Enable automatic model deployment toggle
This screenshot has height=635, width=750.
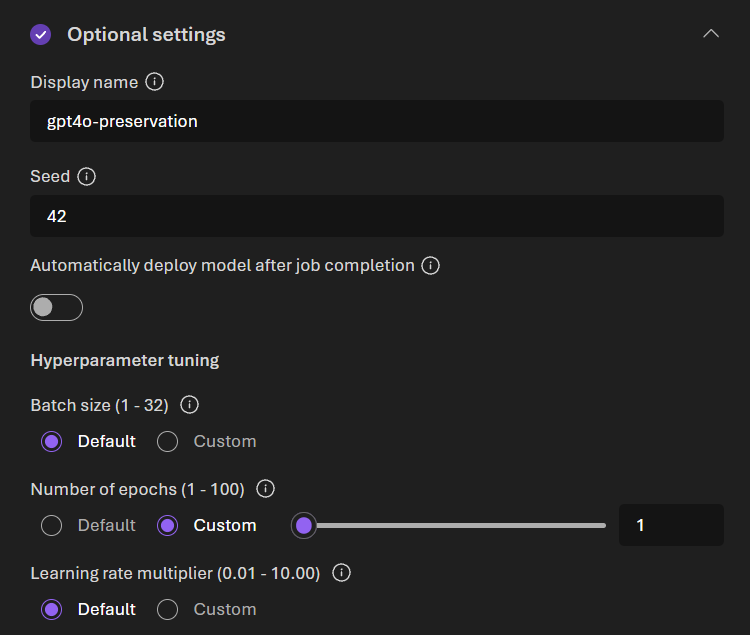click(x=56, y=307)
